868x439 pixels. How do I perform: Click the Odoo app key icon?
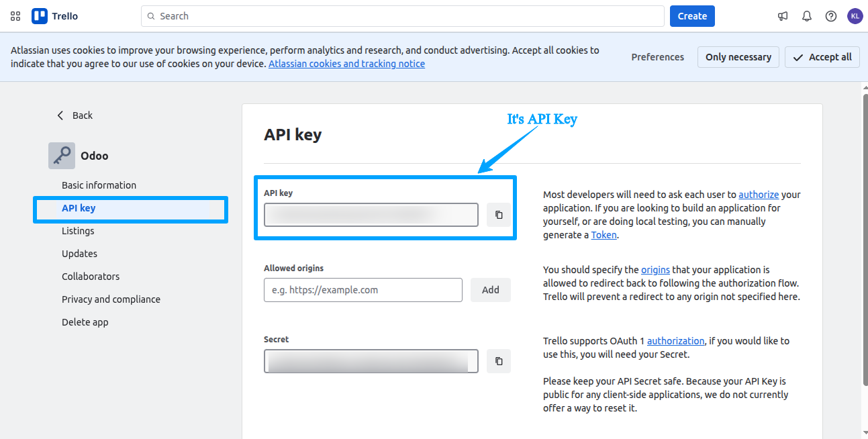pos(62,156)
